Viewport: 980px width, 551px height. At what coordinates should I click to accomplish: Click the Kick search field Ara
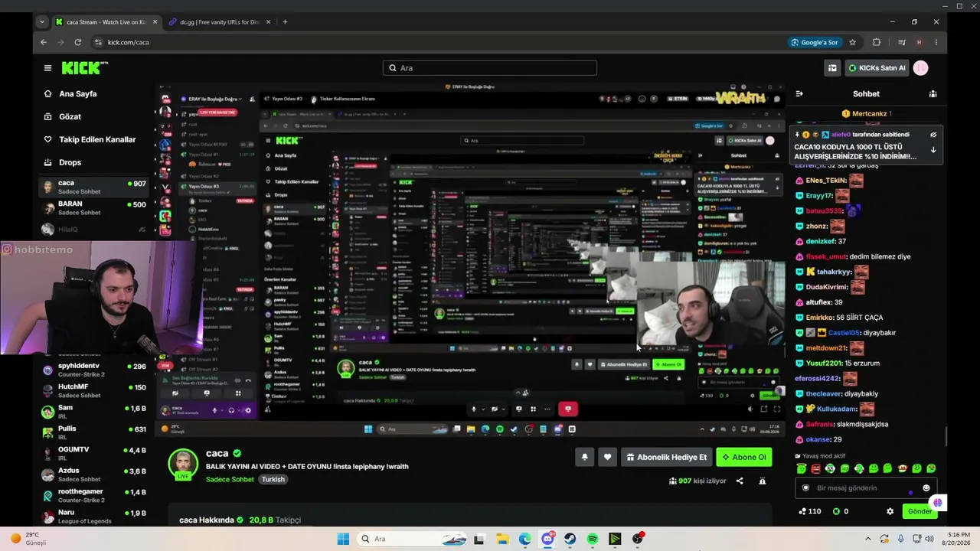[x=490, y=68]
